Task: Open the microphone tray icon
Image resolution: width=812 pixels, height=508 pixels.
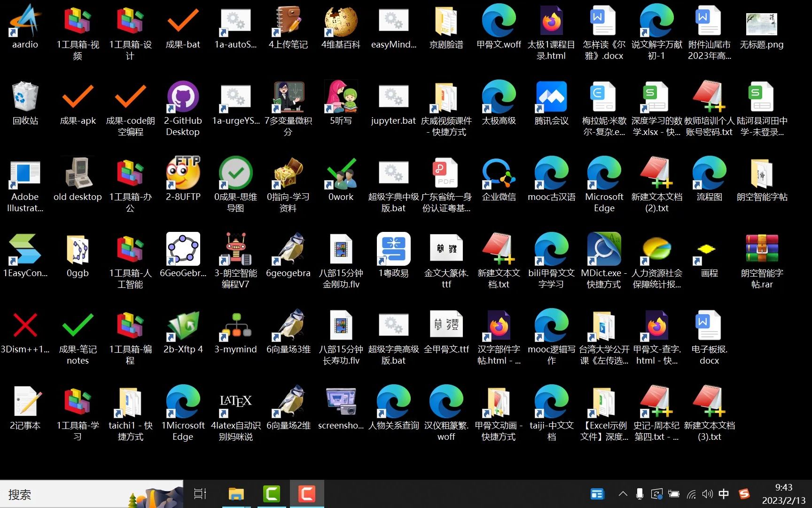Action: pyautogui.click(x=640, y=494)
